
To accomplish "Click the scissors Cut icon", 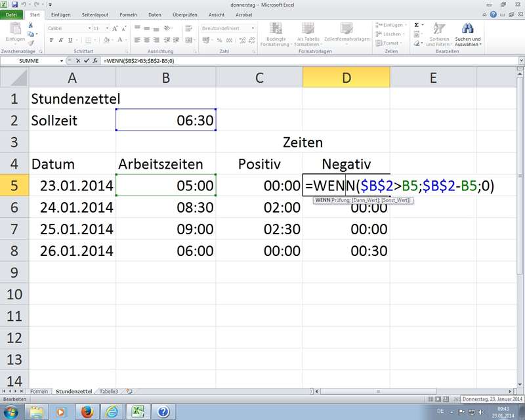I will pyautogui.click(x=30, y=26).
